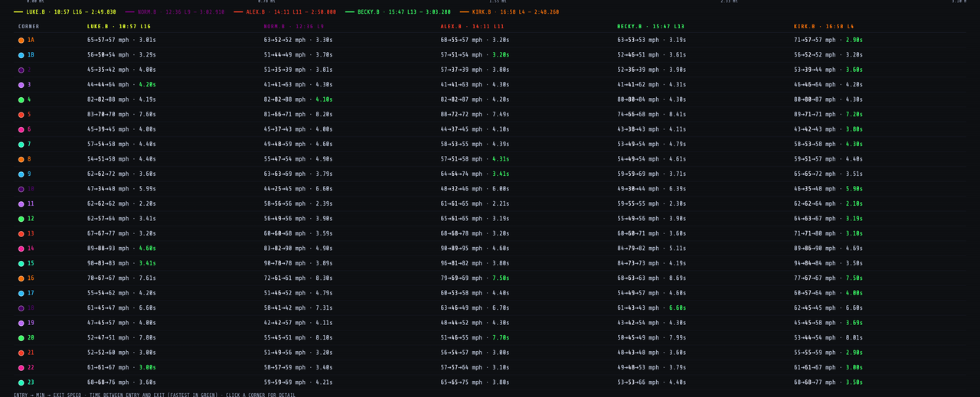Click the orange dot for corner 1A

click(x=21, y=41)
